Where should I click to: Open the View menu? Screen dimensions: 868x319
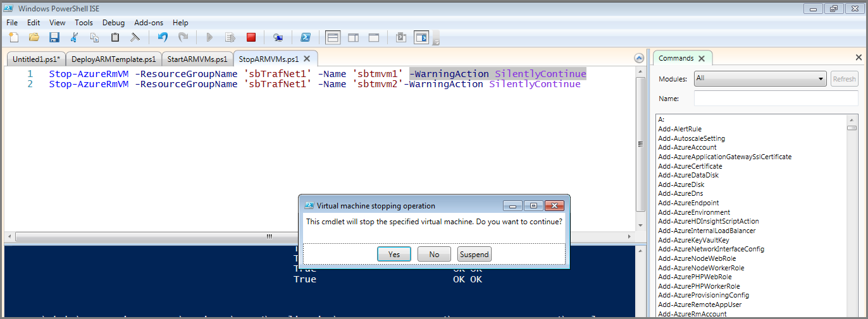click(x=57, y=22)
